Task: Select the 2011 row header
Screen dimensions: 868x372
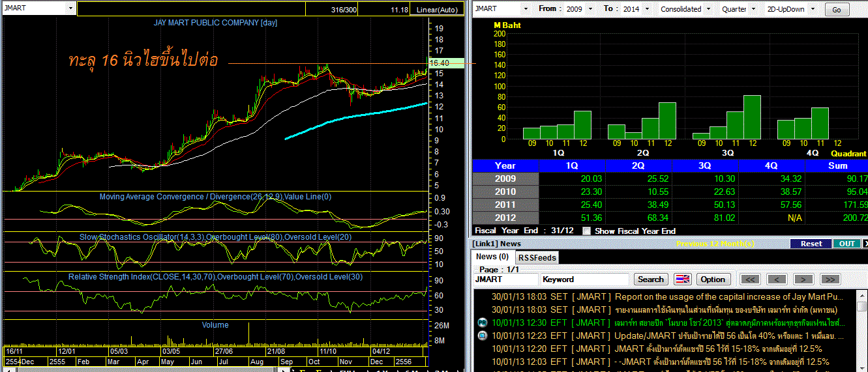Action: pos(505,205)
